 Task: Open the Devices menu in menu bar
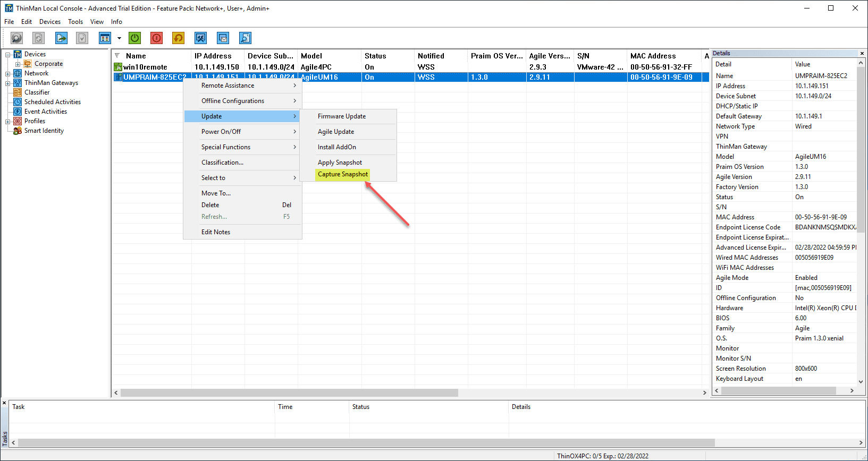[50, 22]
